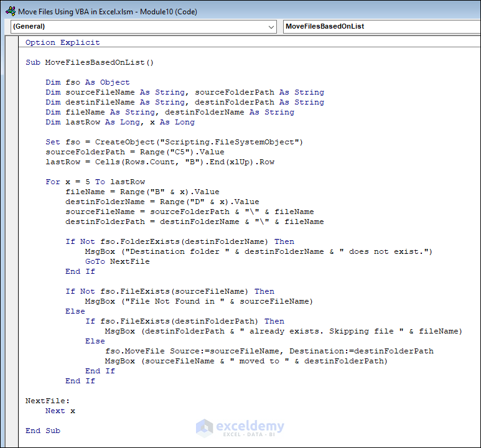
Task: Click the 'Option Explicit' line
Action: [x=63, y=42]
